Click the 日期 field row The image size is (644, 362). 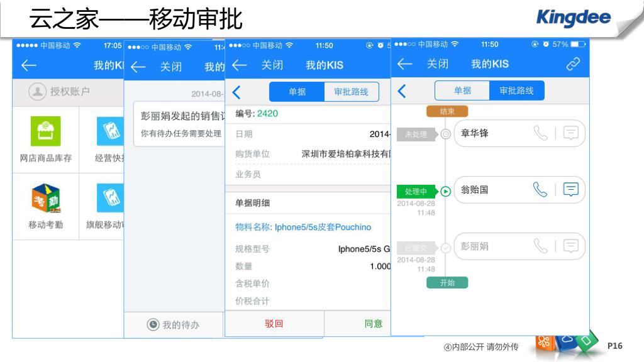point(308,134)
